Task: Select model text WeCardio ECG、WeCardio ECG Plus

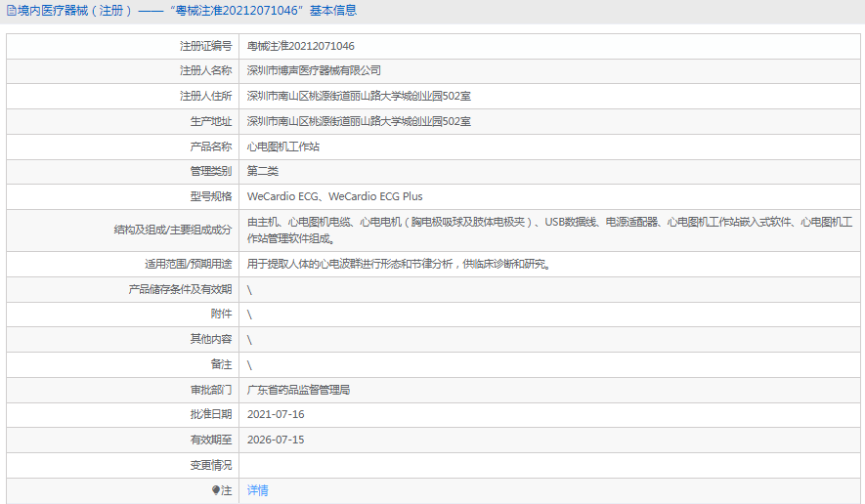Action: pyautogui.click(x=334, y=196)
